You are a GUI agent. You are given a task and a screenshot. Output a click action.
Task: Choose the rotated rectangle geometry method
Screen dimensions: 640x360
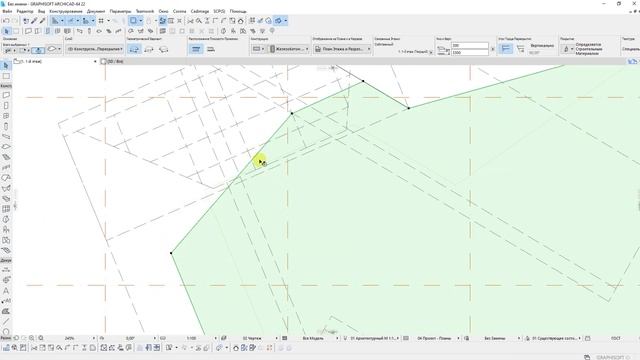tap(164, 49)
